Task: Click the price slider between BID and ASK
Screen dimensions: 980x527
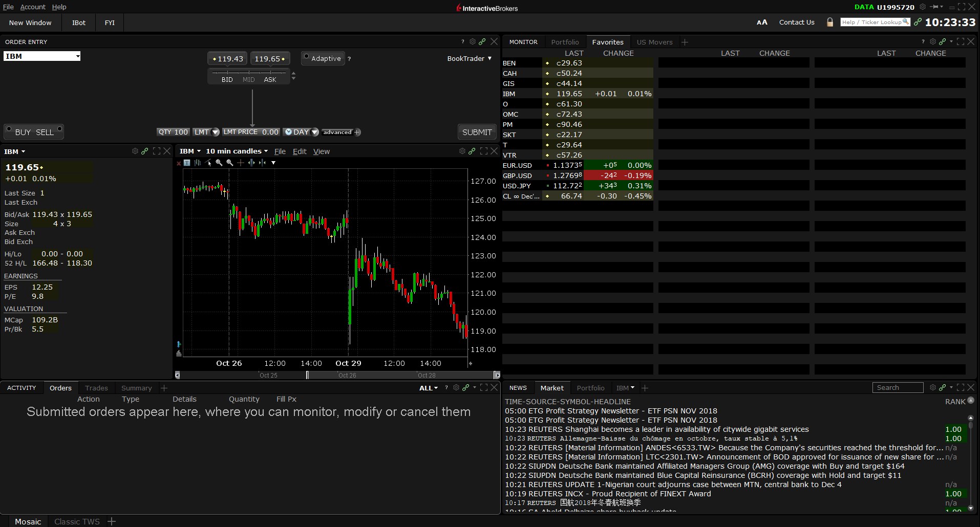Action: point(249,73)
